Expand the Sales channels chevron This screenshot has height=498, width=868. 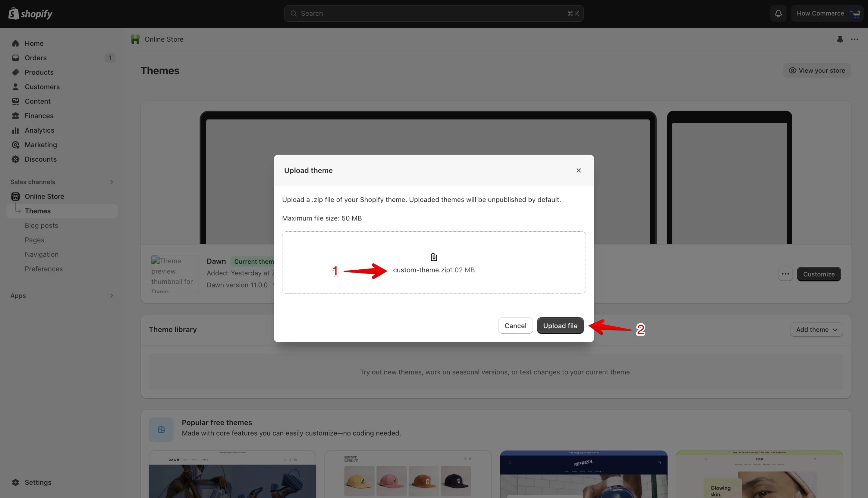112,182
